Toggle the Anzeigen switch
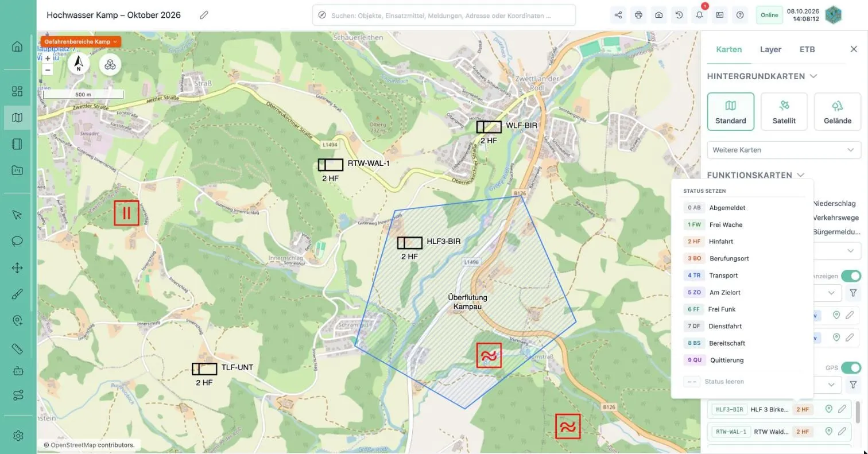This screenshot has width=868, height=454. coord(851,276)
